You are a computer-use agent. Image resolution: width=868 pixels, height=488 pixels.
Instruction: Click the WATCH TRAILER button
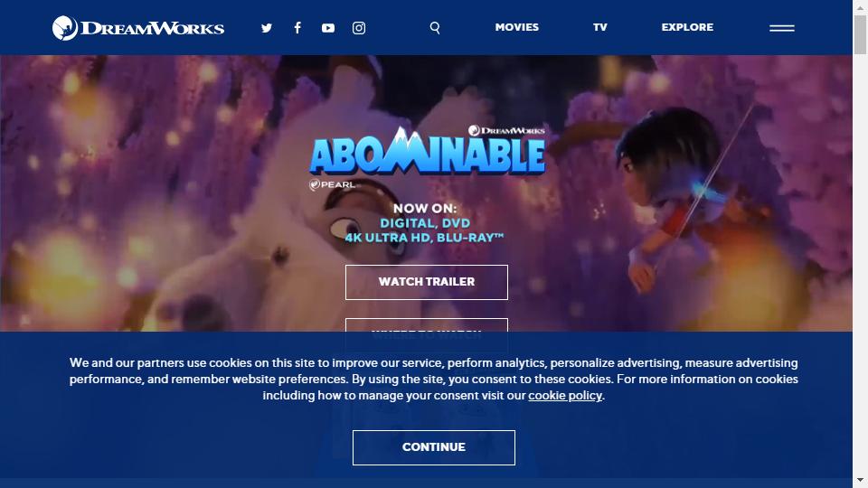pos(426,282)
